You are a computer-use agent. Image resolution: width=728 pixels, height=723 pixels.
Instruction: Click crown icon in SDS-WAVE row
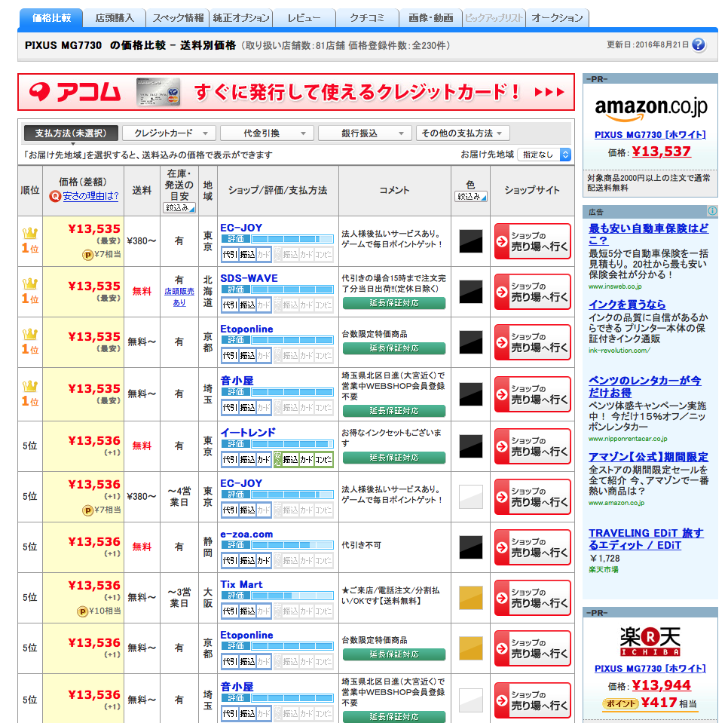30,283
